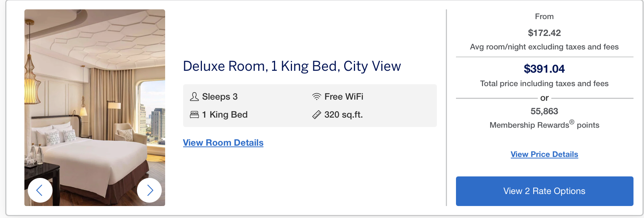644x218 pixels.
Task: Show the previous room photo
Action: pyautogui.click(x=40, y=190)
